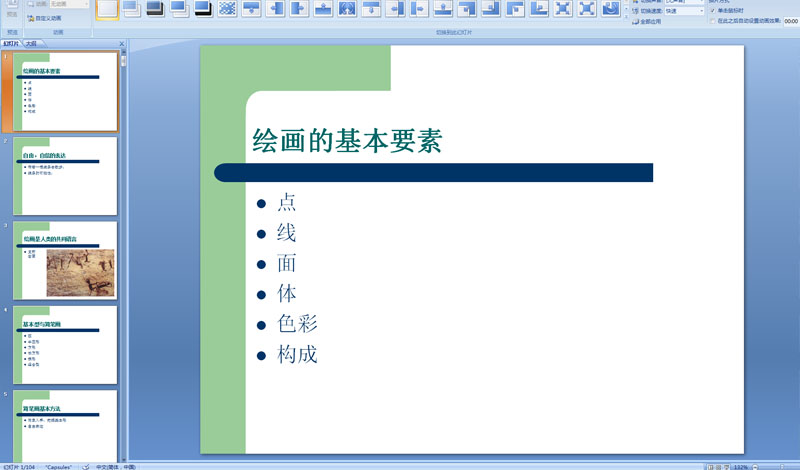Start Slide Show from status bar icon
The width and height of the screenshot is (800, 470).
[x=727, y=467]
